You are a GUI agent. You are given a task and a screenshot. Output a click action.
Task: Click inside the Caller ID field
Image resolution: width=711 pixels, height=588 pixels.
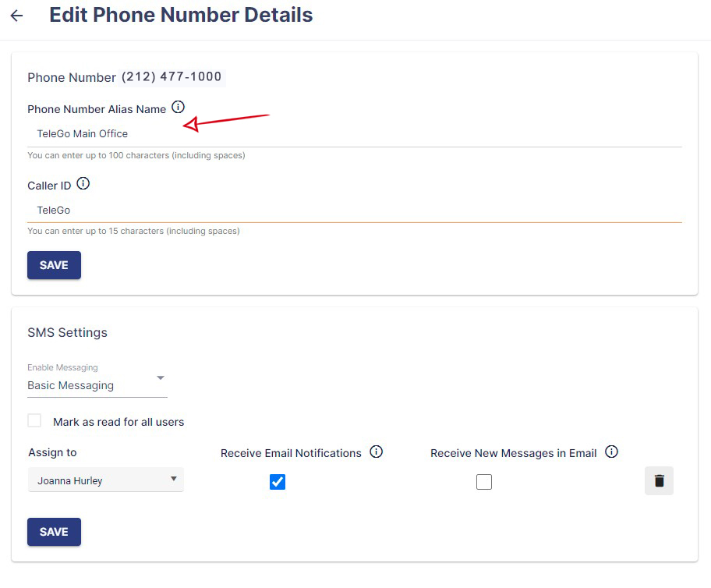coord(312,209)
